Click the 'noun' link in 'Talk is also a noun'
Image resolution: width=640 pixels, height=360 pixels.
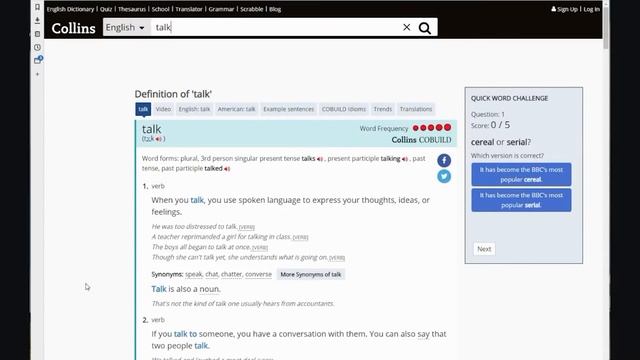pos(209,289)
